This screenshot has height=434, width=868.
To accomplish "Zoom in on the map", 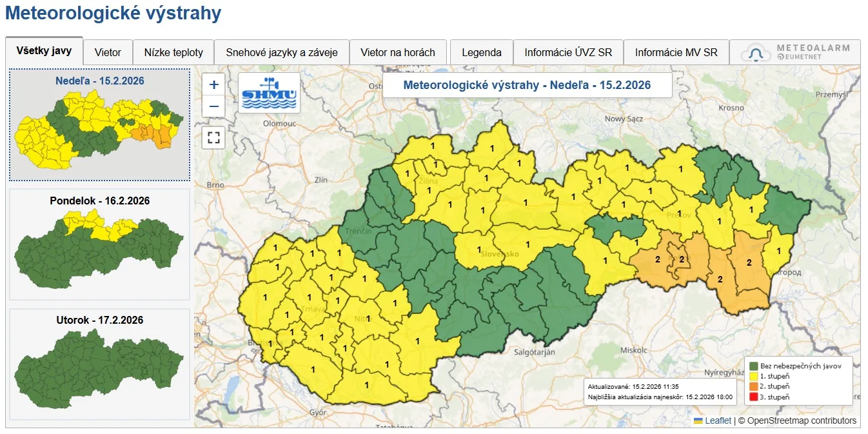I will [x=214, y=84].
